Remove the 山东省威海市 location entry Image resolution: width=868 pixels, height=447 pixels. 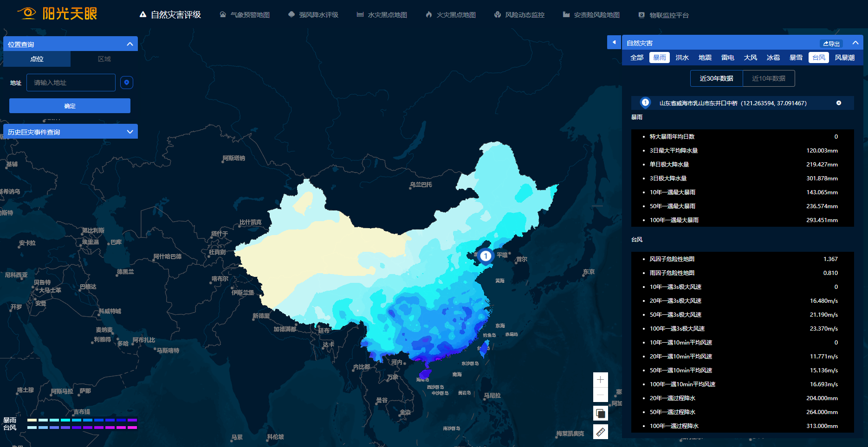click(x=839, y=103)
